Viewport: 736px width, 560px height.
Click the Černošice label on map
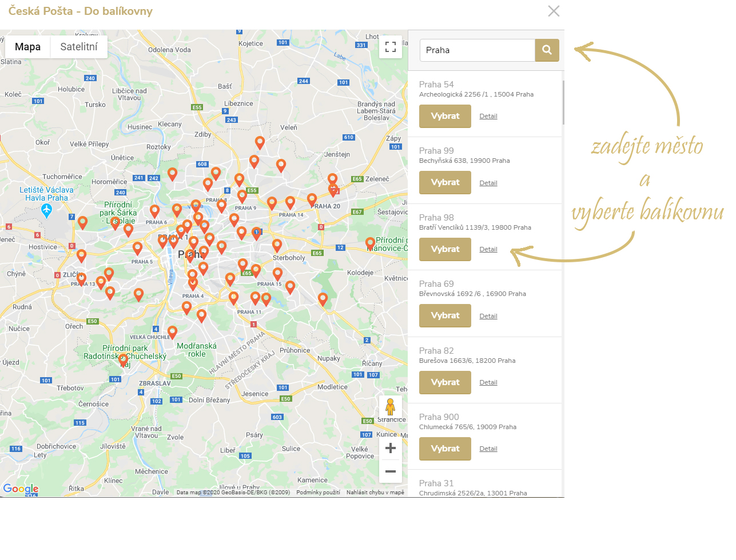click(94, 404)
